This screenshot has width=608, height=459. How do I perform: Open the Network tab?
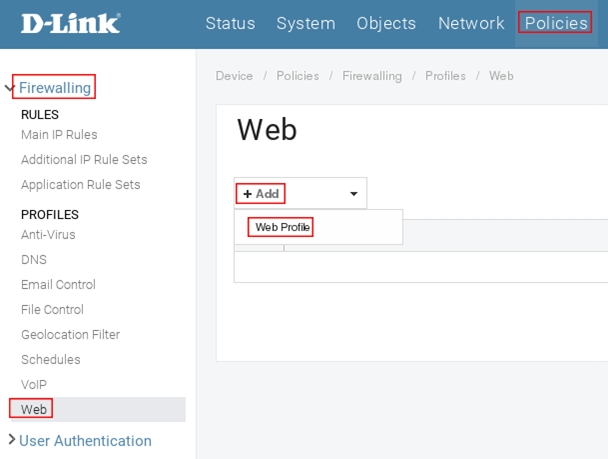471,23
